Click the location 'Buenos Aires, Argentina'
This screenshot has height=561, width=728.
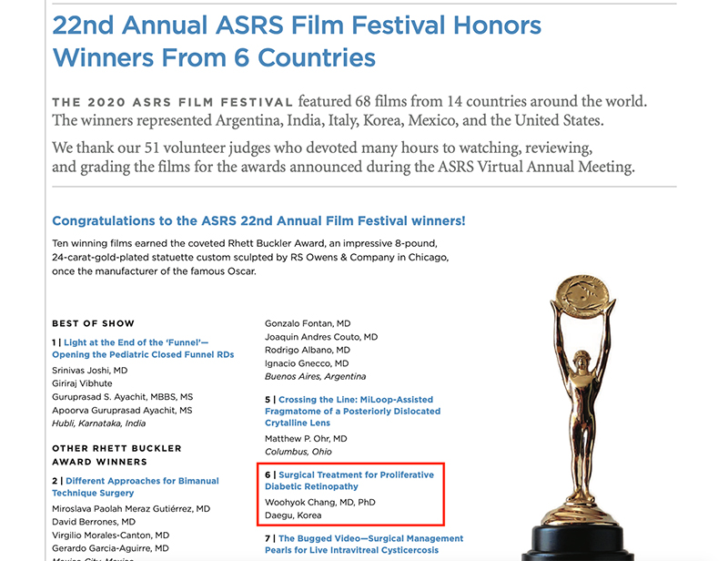pyautogui.click(x=315, y=376)
